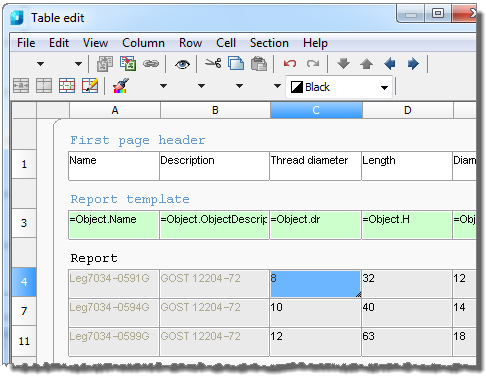Open the Help menu
Screen dimensions: 486x377
tap(315, 43)
